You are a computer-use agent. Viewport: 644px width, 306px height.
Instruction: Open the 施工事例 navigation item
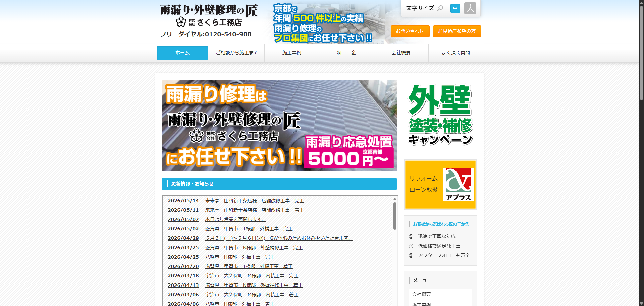coord(291,53)
